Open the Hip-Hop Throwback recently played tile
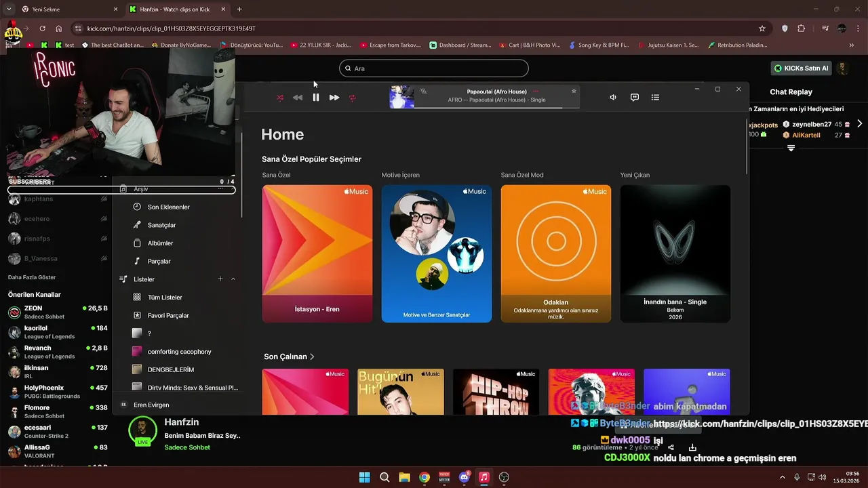 (496, 392)
